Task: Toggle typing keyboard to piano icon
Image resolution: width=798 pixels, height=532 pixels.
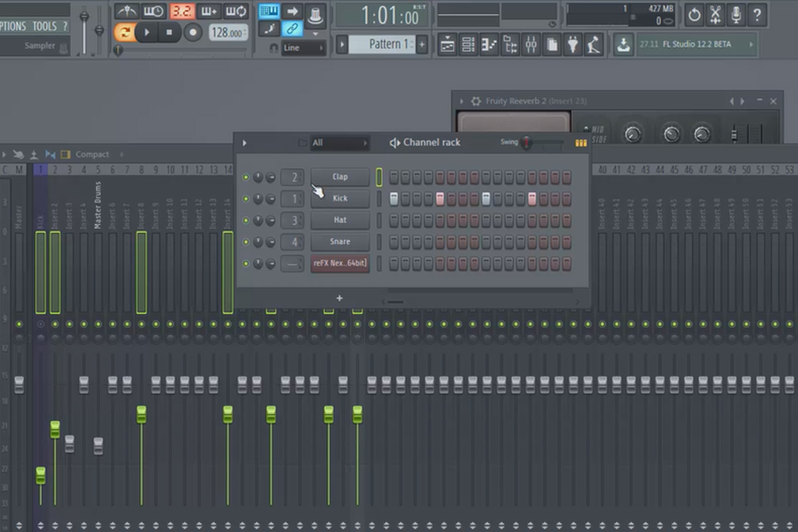Action: [x=269, y=11]
